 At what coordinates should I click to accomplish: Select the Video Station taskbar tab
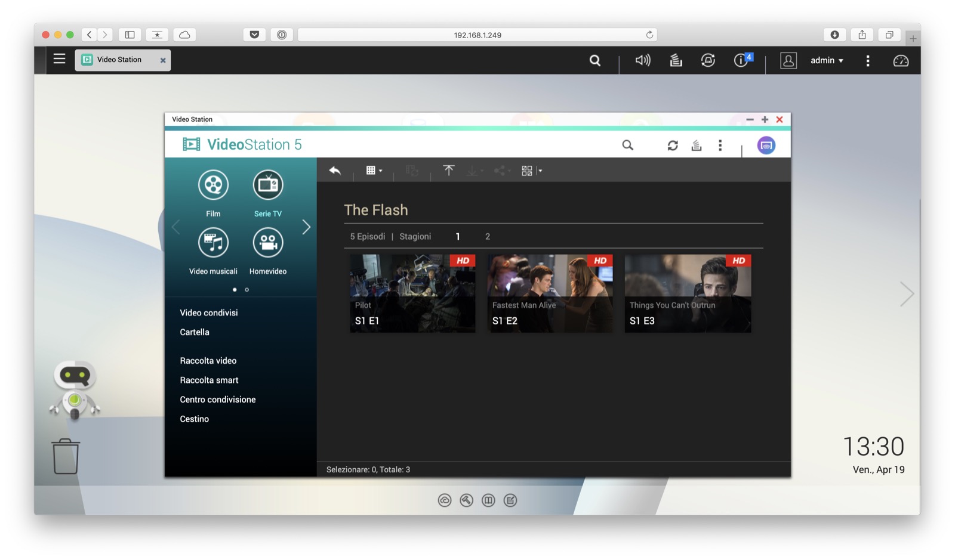click(x=122, y=60)
